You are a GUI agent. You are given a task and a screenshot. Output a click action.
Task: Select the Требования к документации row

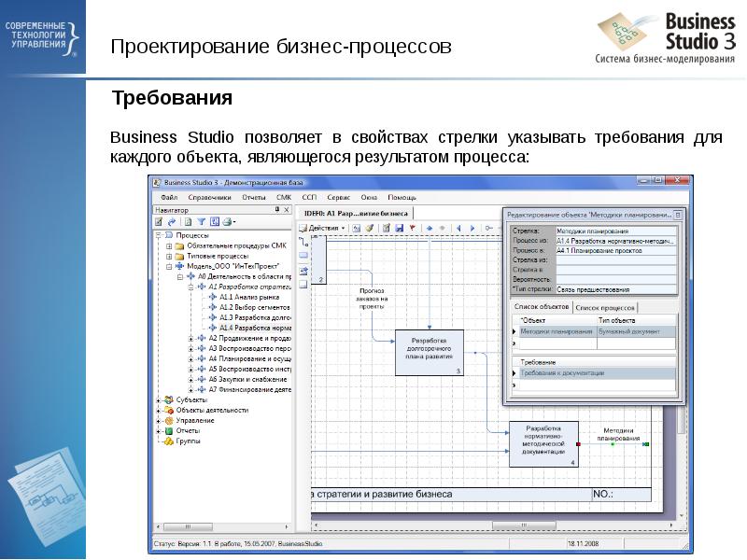pyautogui.click(x=597, y=373)
